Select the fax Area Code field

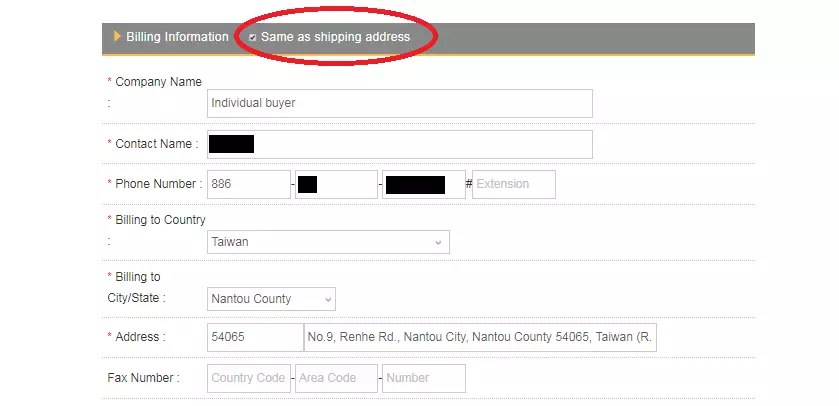336,378
